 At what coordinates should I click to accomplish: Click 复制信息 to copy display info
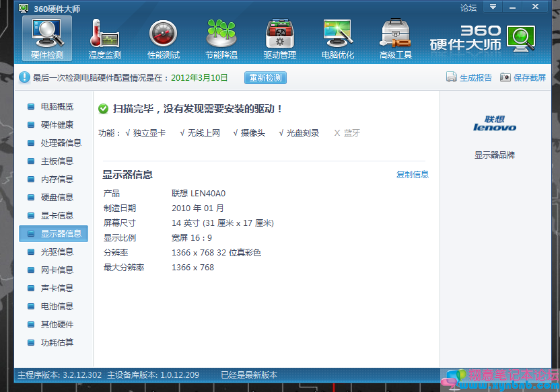tap(413, 174)
